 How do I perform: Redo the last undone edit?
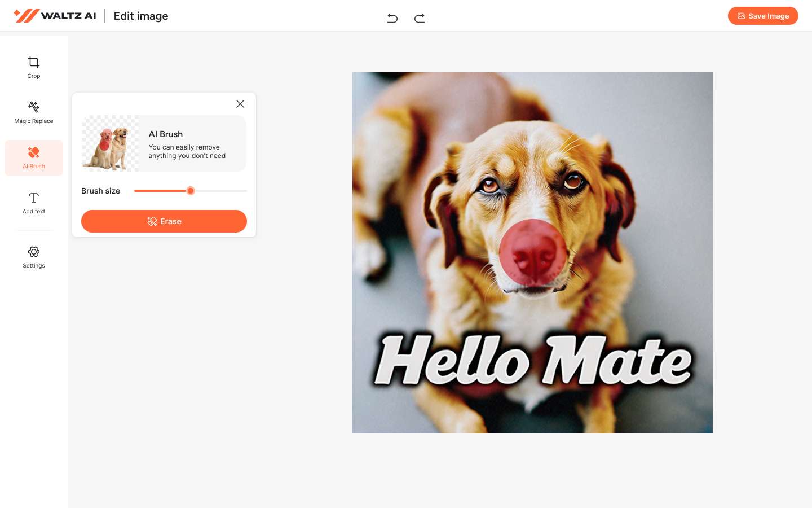tap(420, 18)
